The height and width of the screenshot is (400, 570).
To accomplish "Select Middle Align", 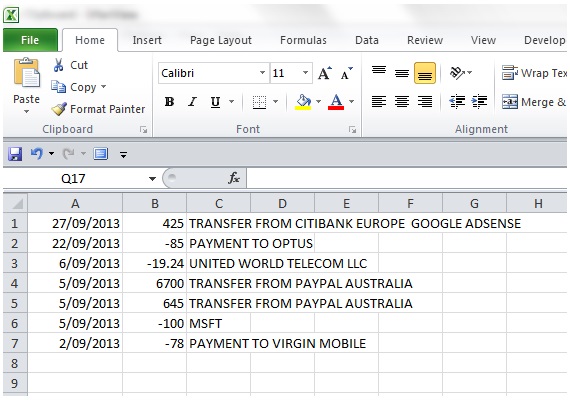I will [x=402, y=73].
